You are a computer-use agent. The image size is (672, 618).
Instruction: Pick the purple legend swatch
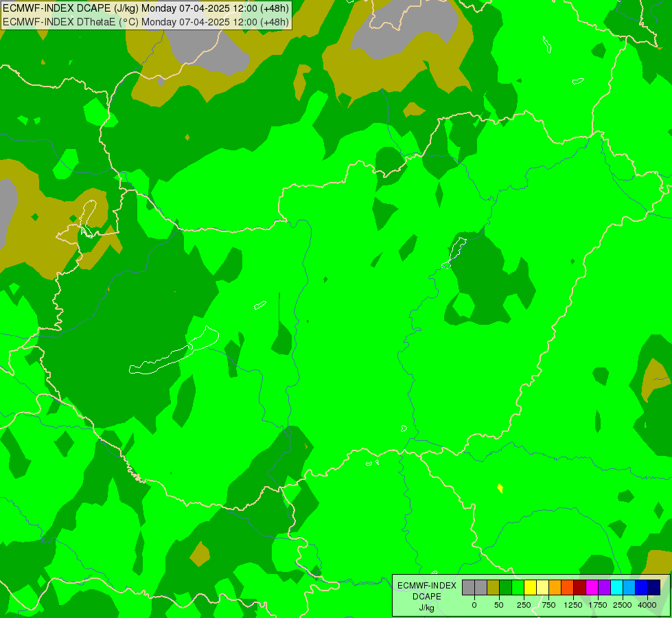[x=604, y=588]
